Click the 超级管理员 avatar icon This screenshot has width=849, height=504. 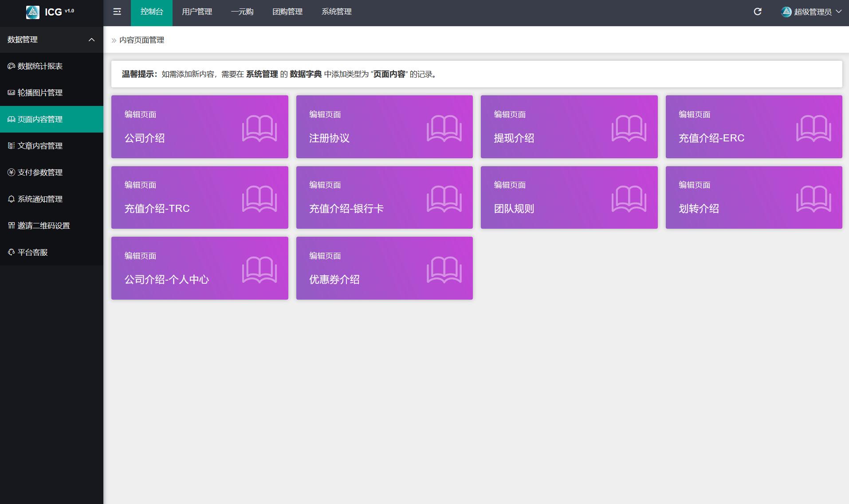(786, 12)
